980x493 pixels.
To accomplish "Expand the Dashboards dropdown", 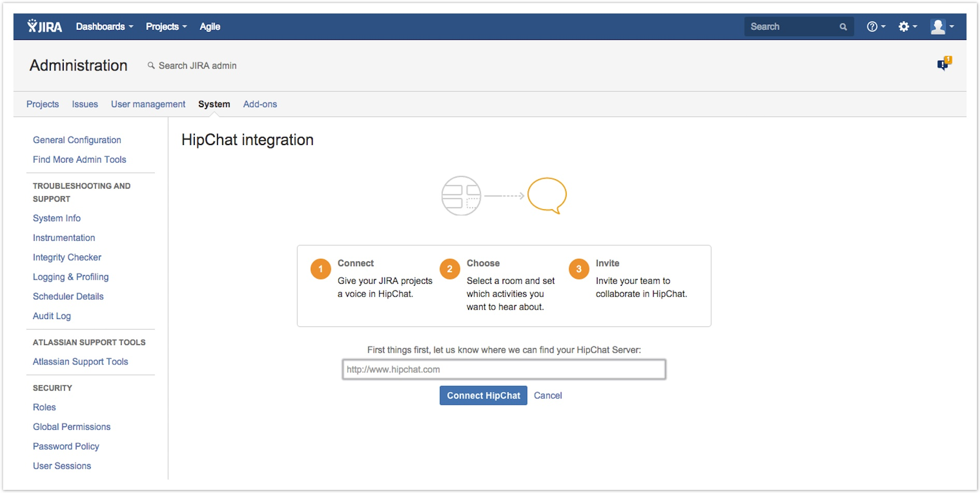I will tap(104, 26).
